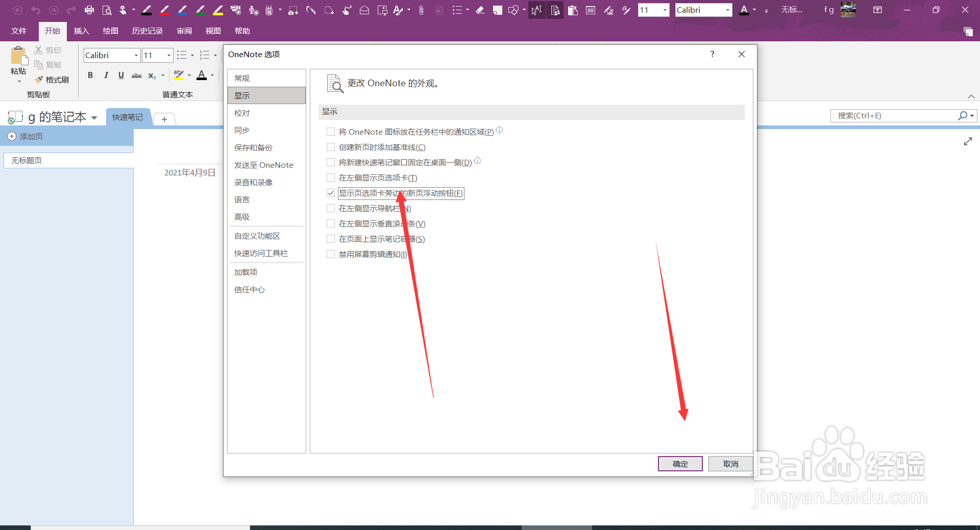
Task: Select the Eraser tool in the quick toolbar
Action: pyautogui.click(x=480, y=10)
